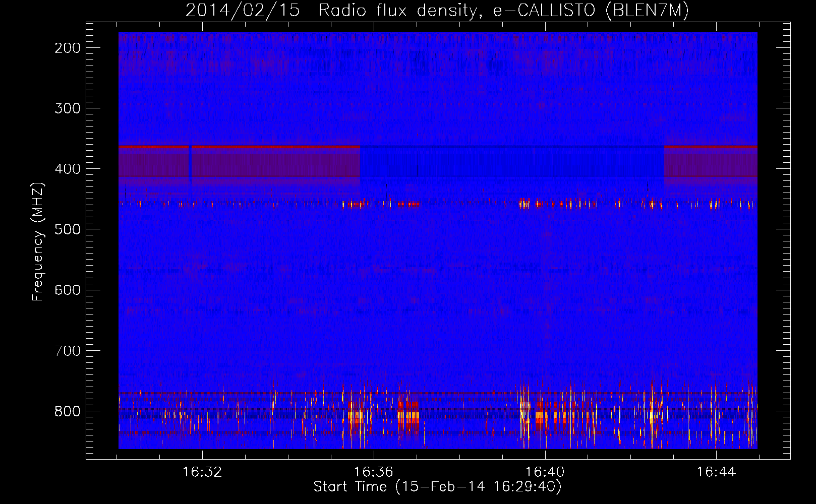This screenshot has width=816, height=504.
Task: Click the 600 frequency tick label
Action: click(67, 290)
